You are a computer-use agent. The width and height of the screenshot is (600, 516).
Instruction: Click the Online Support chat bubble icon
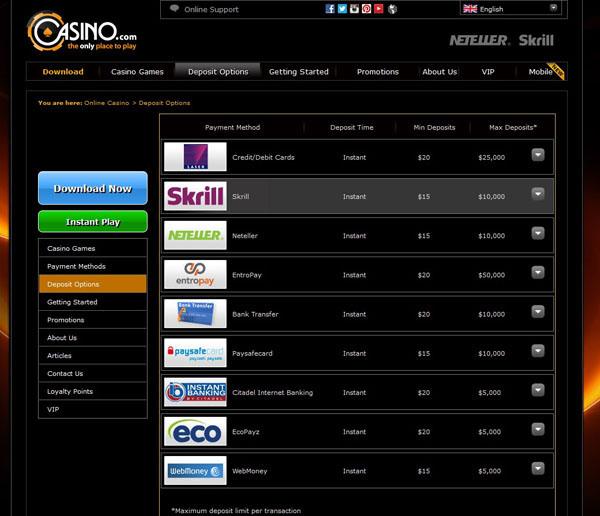pos(174,8)
